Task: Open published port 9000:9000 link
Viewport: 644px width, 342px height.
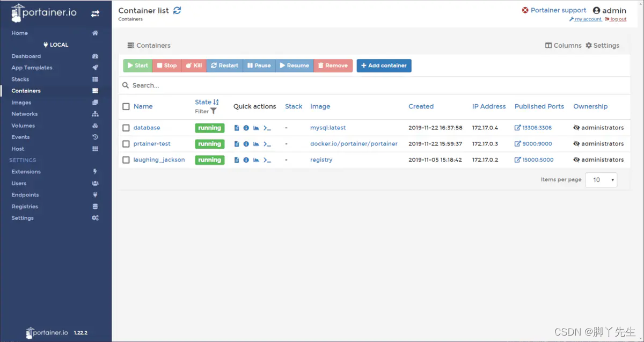Action: point(533,144)
